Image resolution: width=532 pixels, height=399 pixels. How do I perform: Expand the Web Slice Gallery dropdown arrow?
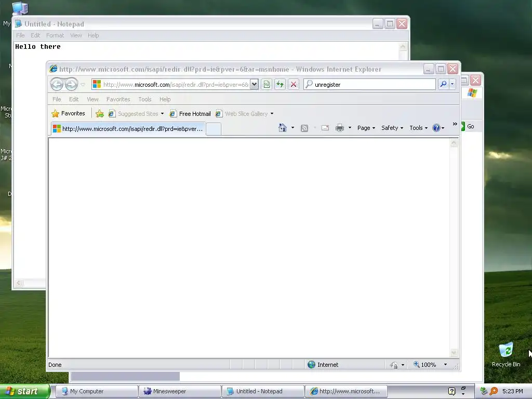click(x=272, y=114)
